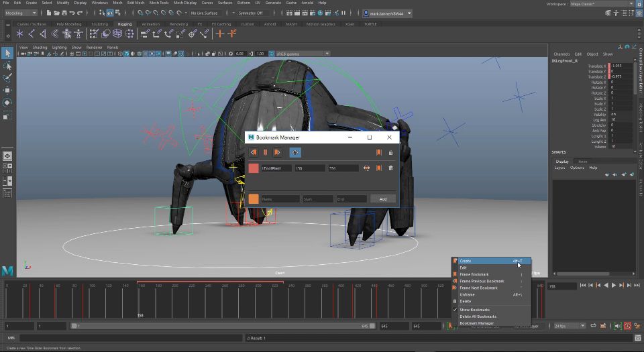Select the Move tool in left toolbox
The height and width of the screenshot is (352, 644).
7,89
